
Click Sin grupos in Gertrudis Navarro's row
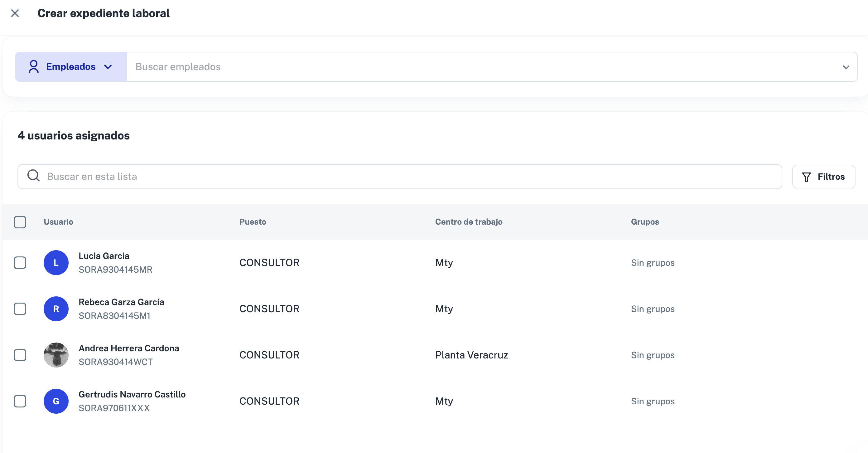click(653, 402)
